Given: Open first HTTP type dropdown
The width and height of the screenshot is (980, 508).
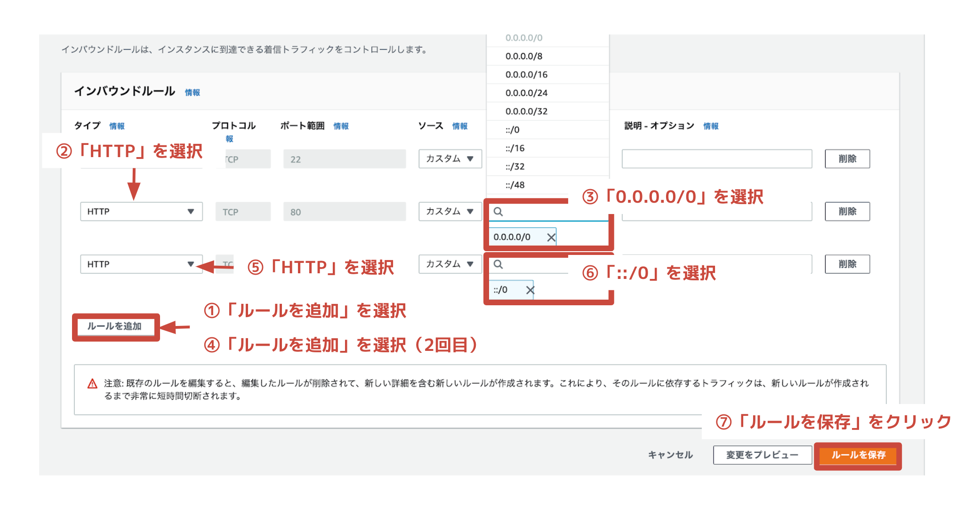Looking at the screenshot, I should (141, 212).
